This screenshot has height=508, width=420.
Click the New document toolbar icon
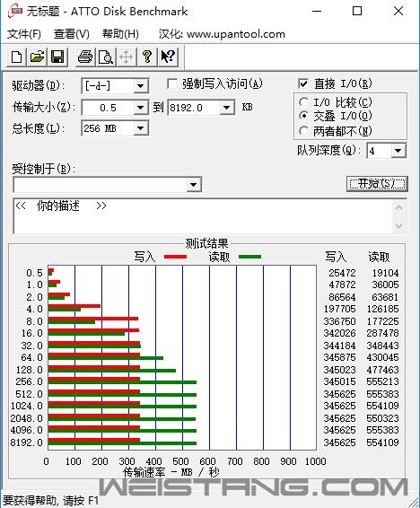16,57
